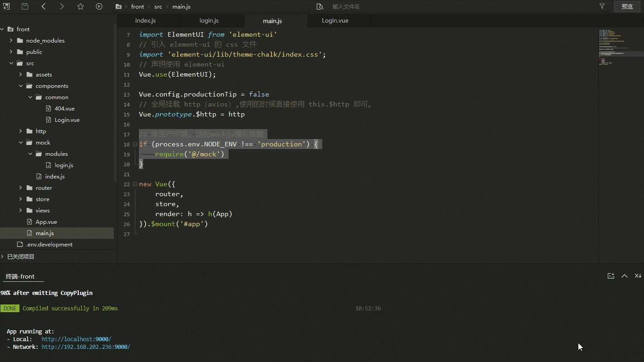The height and width of the screenshot is (362, 644).
Task: Open Login.vue in the file tree
Action: 67,120
